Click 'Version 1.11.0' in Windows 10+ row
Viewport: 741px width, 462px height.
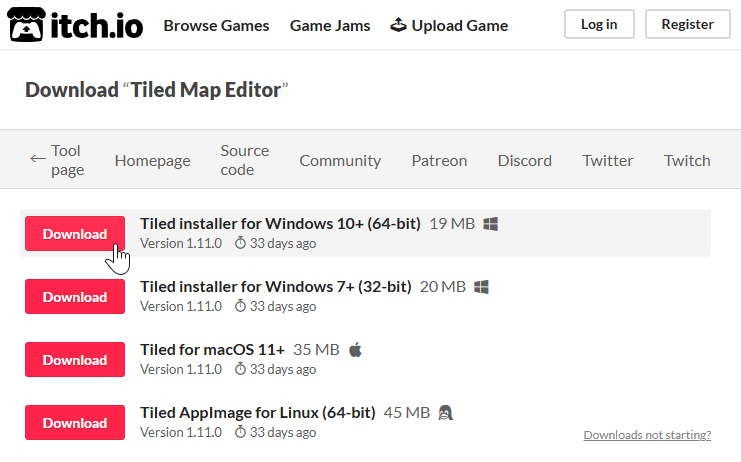[x=181, y=243]
